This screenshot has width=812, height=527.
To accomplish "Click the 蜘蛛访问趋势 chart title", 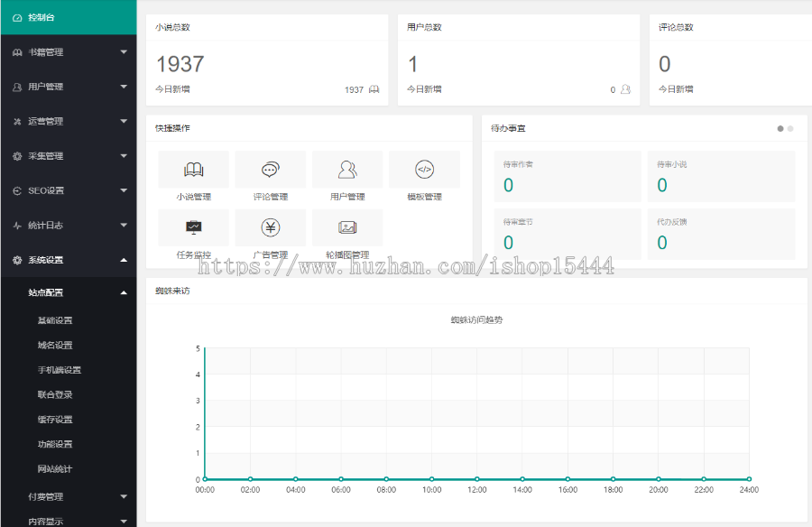I will [x=476, y=320].
